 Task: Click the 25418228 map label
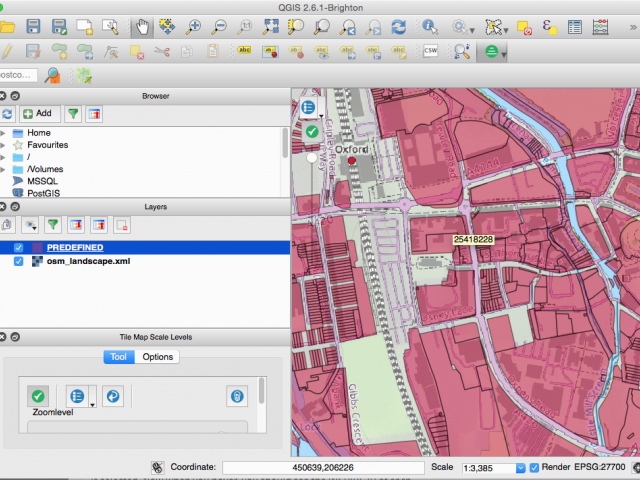click(473, 239)
